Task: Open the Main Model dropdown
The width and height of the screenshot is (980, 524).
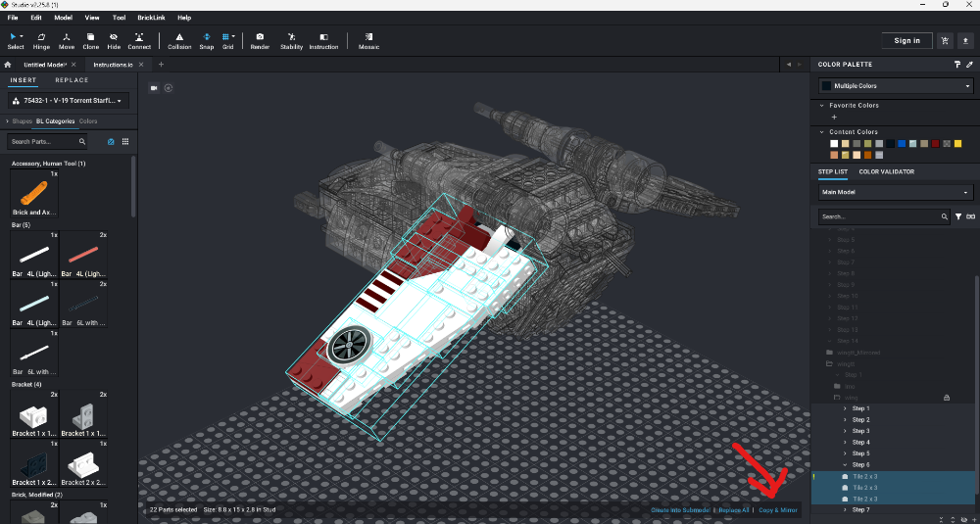Action: (x=896, y=193)
